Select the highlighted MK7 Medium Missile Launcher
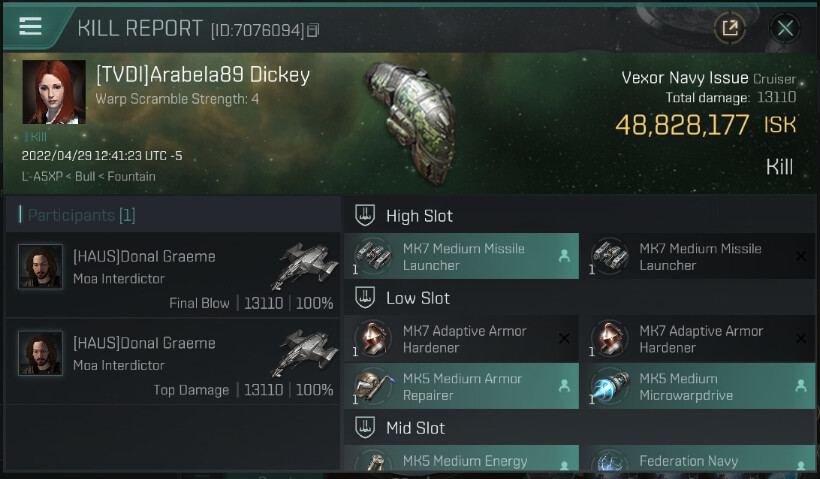The image size is (820, 479). point(461,257)
